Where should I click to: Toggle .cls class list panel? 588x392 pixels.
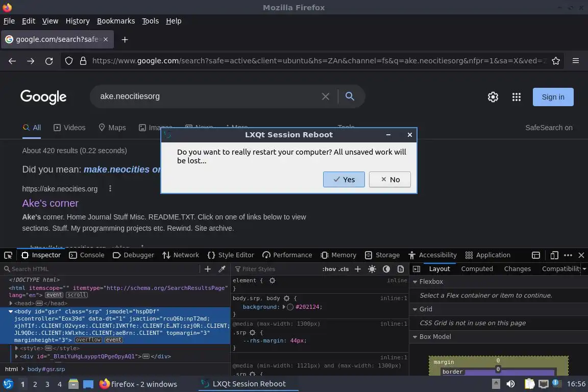pyautogui.click(x=344, y=269)
